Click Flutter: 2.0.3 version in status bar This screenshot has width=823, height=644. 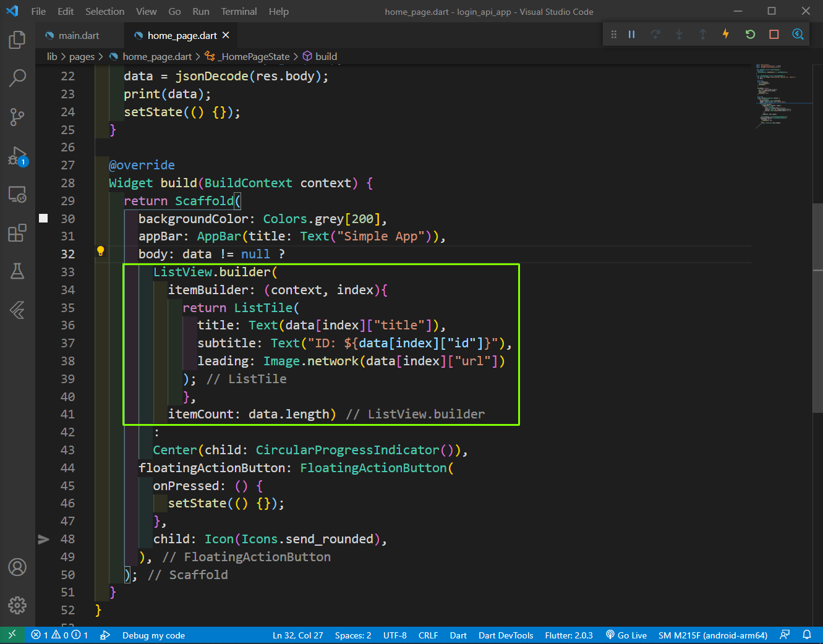point(569,635)
